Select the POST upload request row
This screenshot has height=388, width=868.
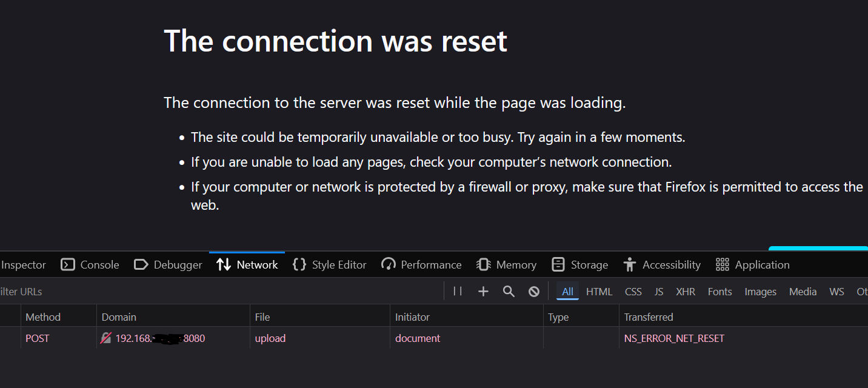(x=434, y=338)
